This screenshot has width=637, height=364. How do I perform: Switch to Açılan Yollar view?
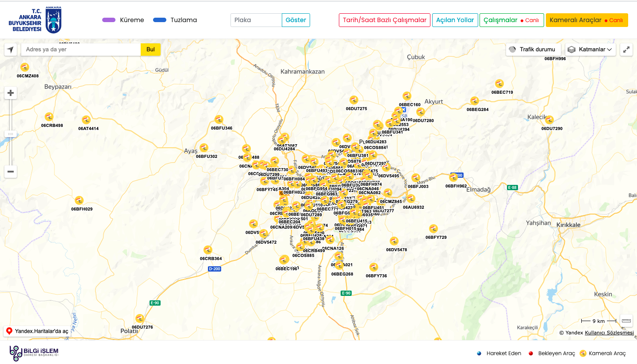[x=455, y=20]
